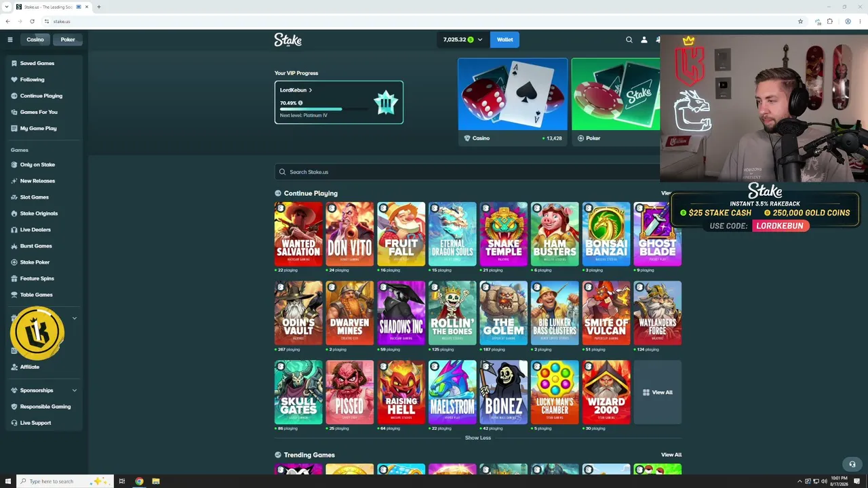Click the New Releases sidebar icon
The image size is (868, 488).
tap(14, 181)
